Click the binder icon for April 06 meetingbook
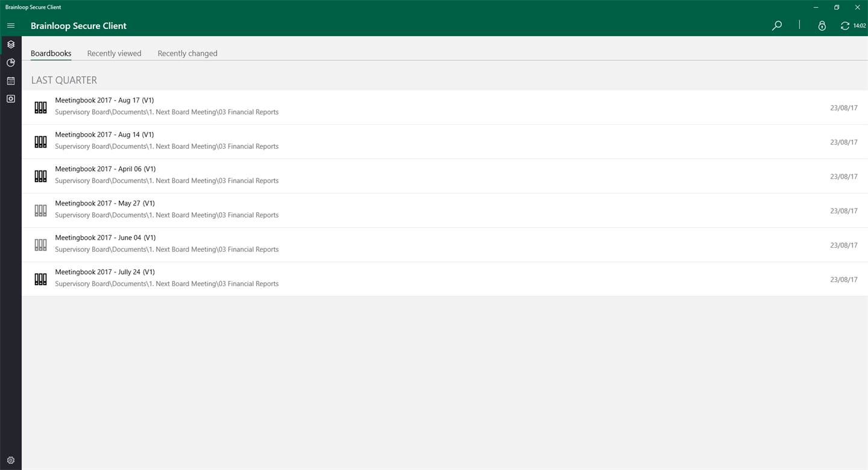Viewport: 868px width, 470px height. (x=40, y=176)
